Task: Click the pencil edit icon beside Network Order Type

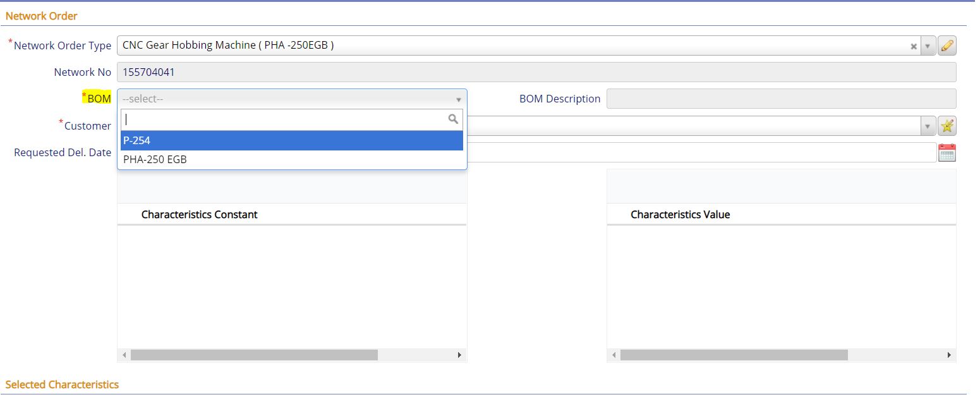Action: pyautogui.click(x=947, y=46)
